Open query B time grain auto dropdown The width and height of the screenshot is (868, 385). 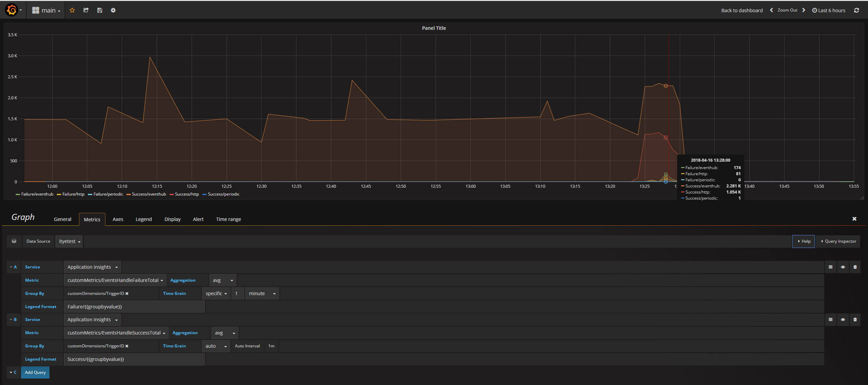coord(216,346)
